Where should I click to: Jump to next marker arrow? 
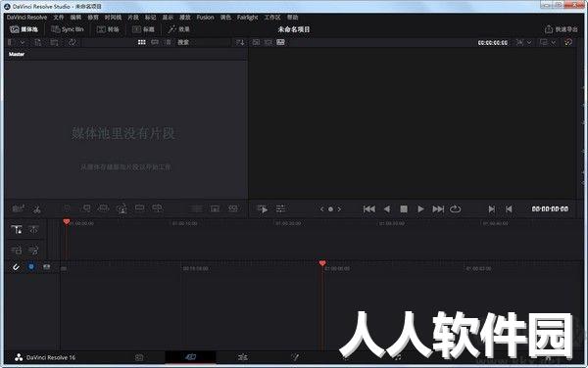pos(339,208)
